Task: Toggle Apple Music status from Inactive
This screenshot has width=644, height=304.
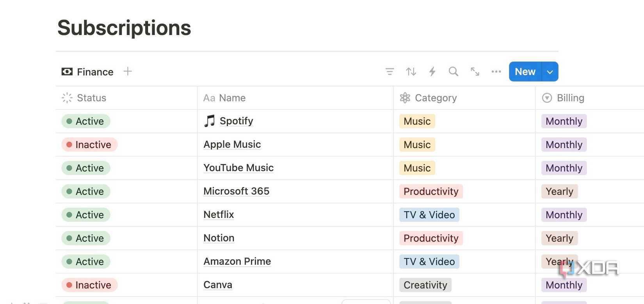Action: [89, 144]
